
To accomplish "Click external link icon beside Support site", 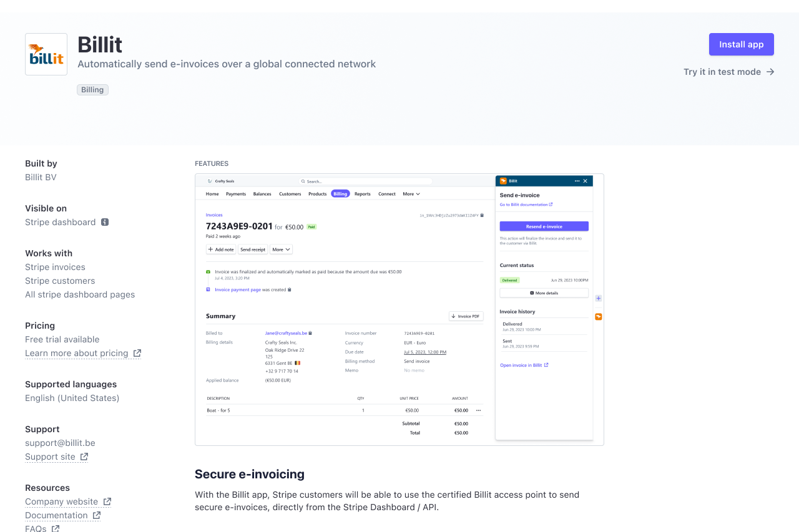I will (84, 457).
